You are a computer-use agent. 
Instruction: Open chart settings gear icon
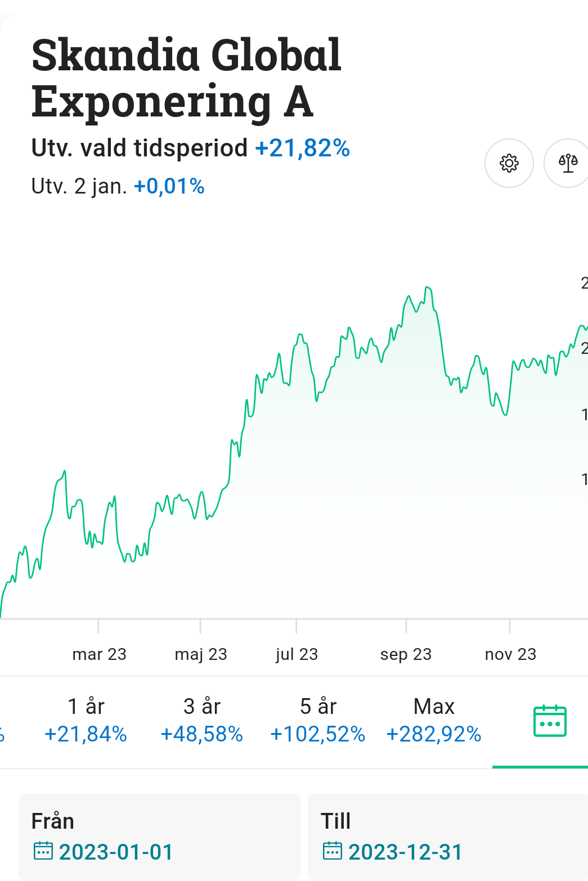(509, 163)
